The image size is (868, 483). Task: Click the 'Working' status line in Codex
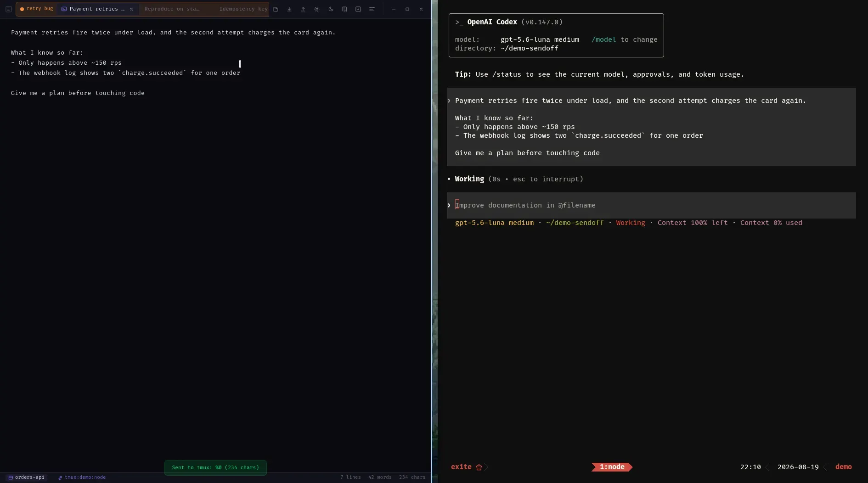(515, 179)
